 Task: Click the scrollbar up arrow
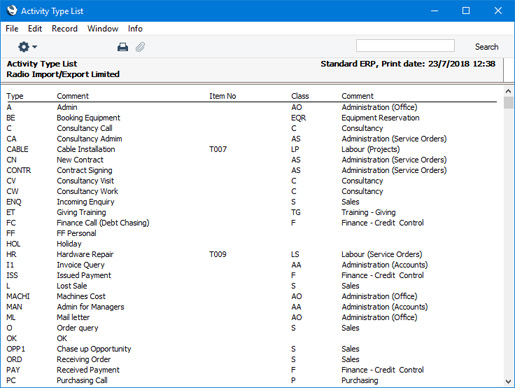click(x=508, y=91)
